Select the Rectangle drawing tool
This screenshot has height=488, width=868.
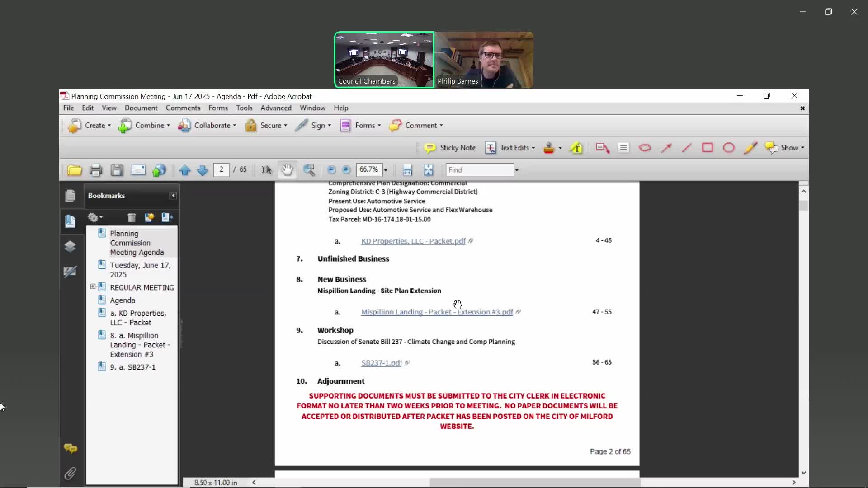pos(708,148)
